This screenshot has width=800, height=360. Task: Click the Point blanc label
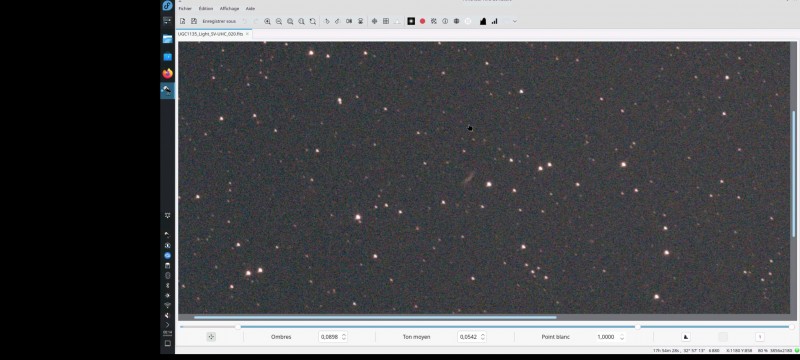[x=556, y=337]
